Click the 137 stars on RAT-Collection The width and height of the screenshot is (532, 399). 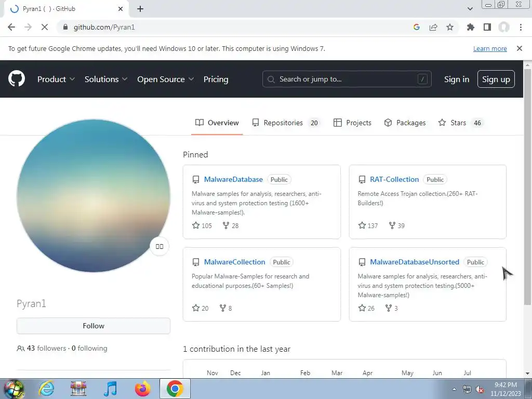click(368, 225)
